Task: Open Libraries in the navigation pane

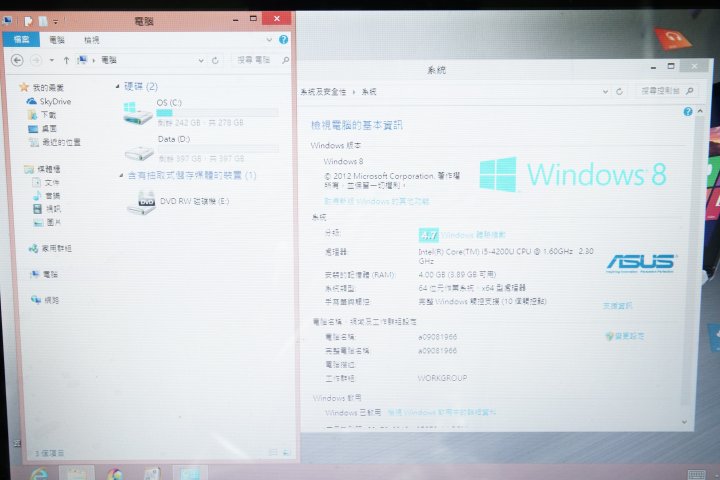Action: tap(42, 169)
